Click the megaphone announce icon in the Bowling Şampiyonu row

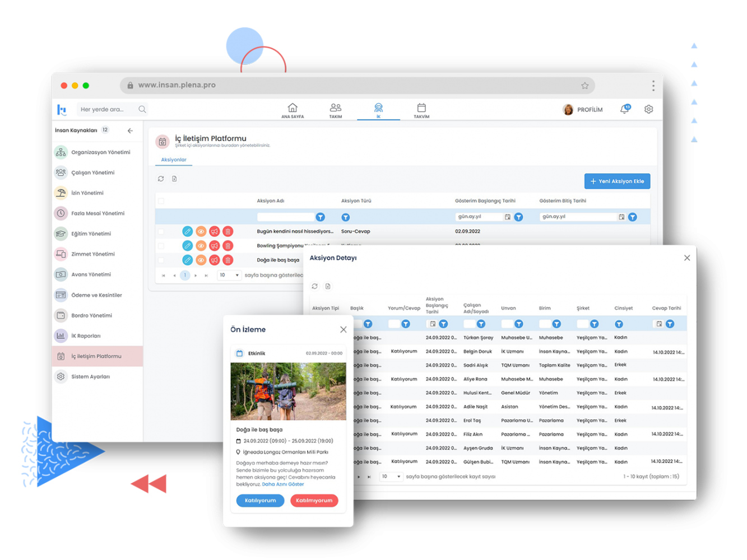(x=215, y=246)
